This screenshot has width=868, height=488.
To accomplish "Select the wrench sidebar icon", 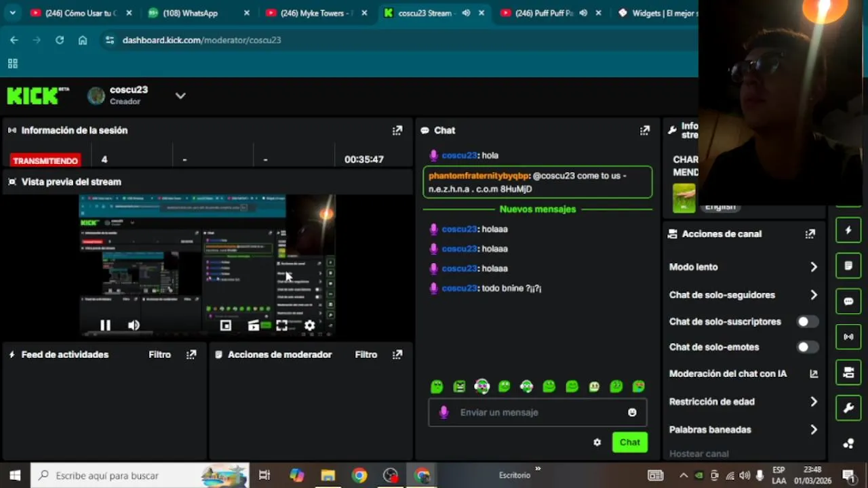I will point(848,408).
